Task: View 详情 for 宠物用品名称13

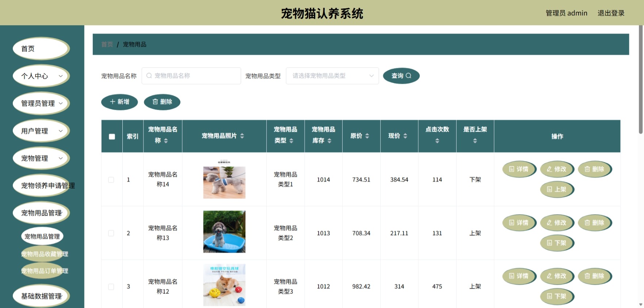Action: 519,223
